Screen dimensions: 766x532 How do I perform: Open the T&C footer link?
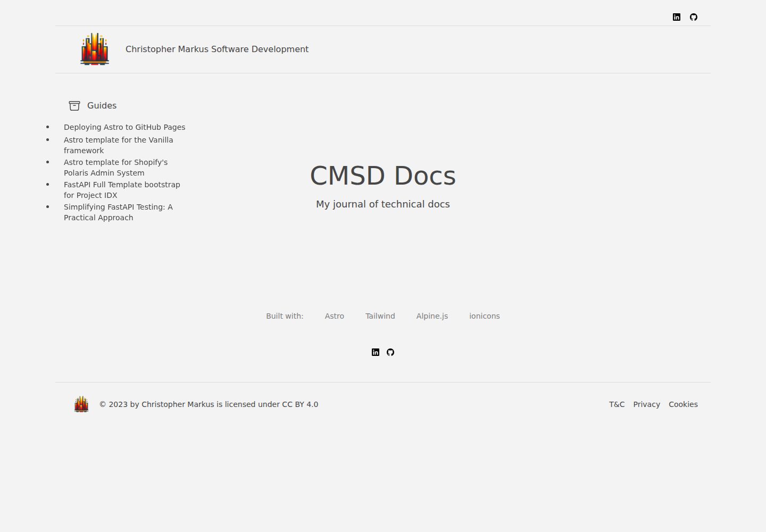point(617,404)
